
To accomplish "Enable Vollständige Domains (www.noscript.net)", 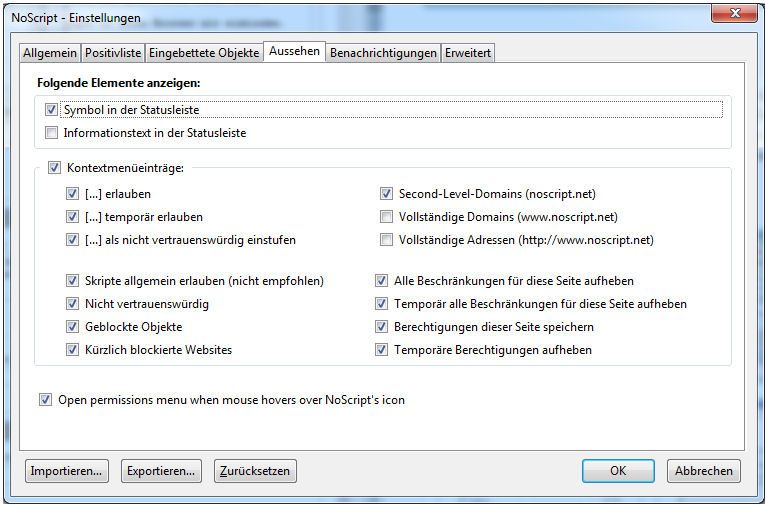I will [x=386, y=217].
